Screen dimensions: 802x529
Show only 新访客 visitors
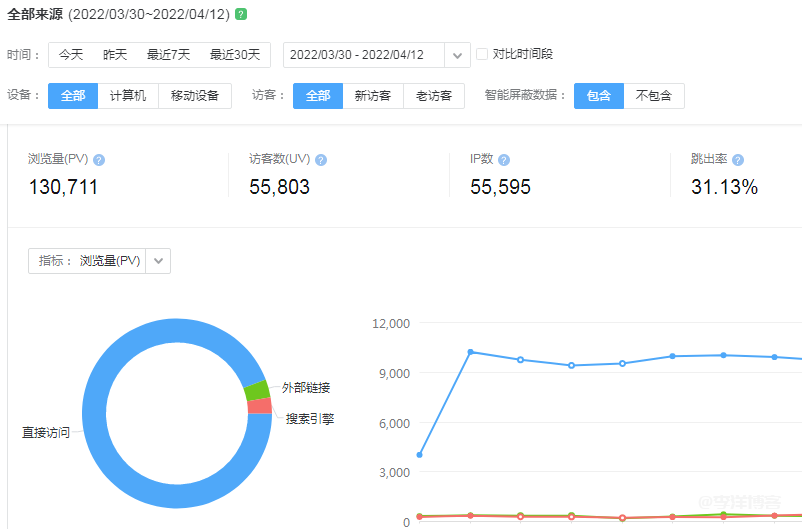tap(374, 96)
